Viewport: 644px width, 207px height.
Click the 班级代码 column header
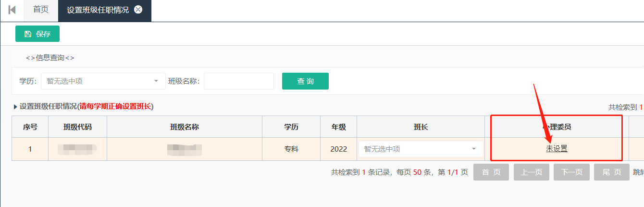point(77,127)
